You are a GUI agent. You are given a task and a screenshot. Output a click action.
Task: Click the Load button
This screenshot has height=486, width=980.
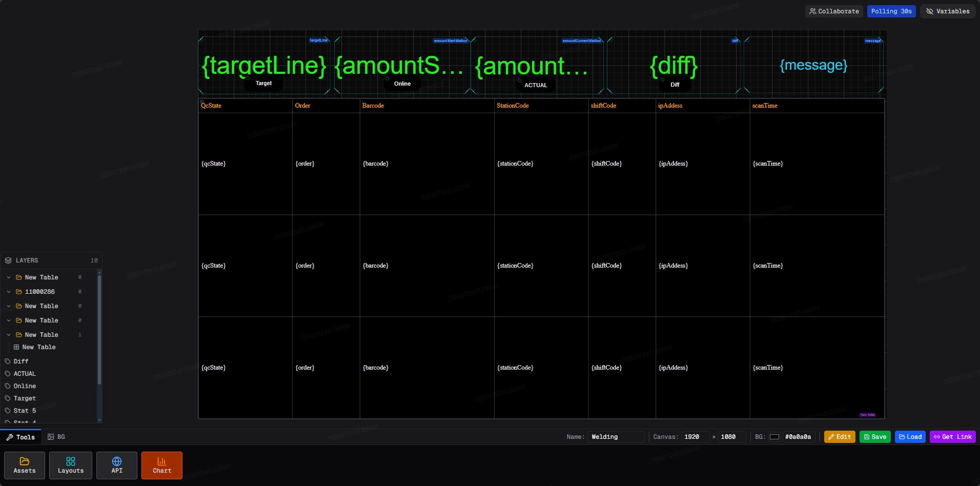pyautogui.click(x=910, y=437)
